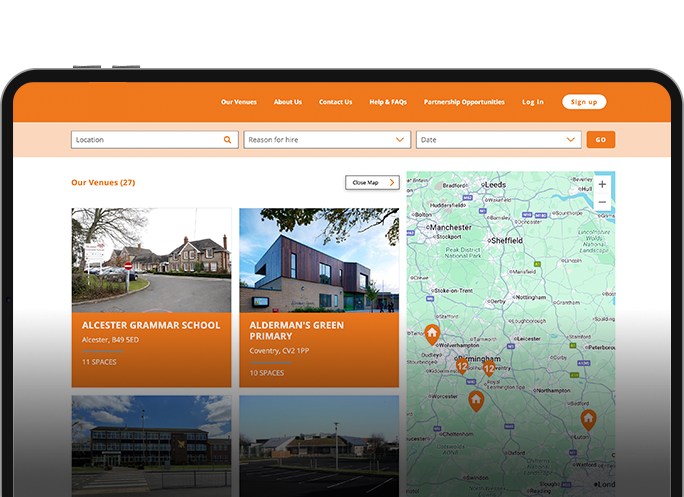This screenshot has width=684, height=497.
Task: Open the cluster marker near Kidderminster
Action: 461,366
